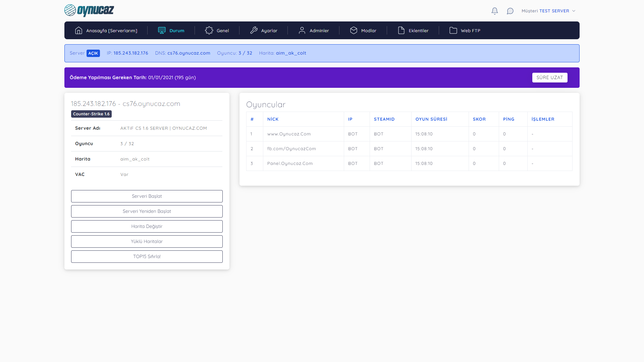Screen dimensions: 644x362
Task: Expand the Müşteri TEST SERVER dropdown
Action: 548,11
